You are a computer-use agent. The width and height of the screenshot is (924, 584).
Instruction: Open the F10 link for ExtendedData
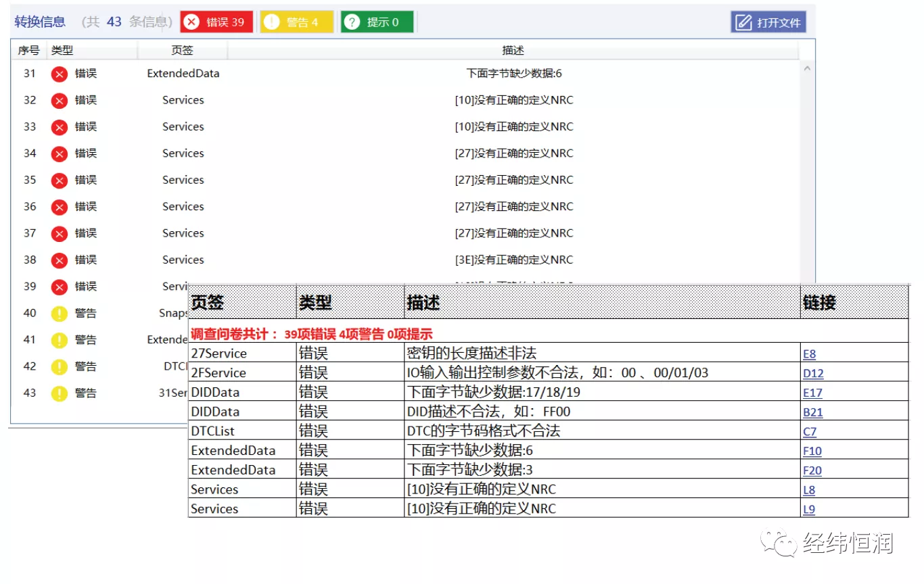click(x=811, y=451)
